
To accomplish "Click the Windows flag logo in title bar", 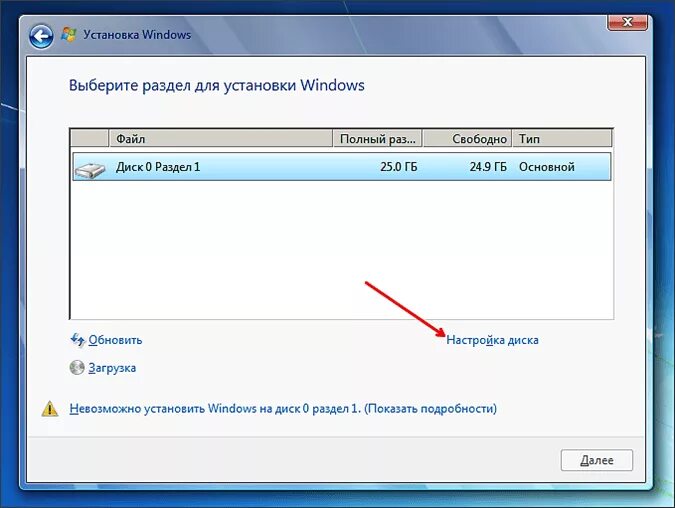I will [68, 34].
